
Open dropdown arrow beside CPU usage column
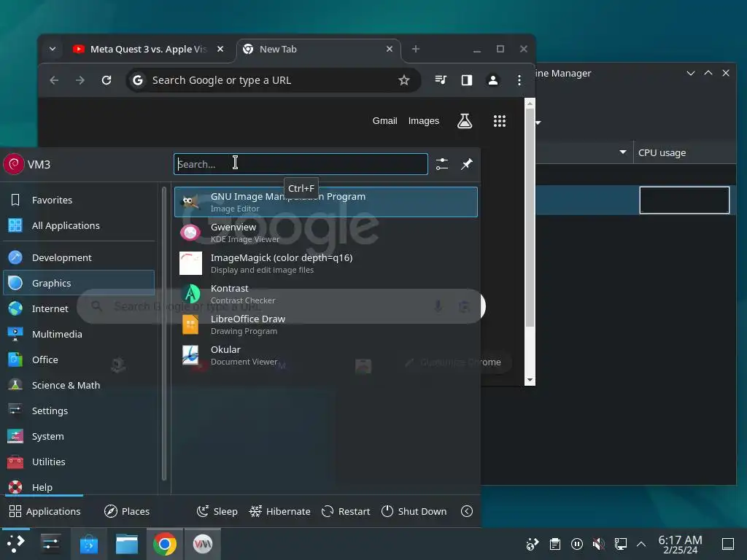[x=623, y=152]
